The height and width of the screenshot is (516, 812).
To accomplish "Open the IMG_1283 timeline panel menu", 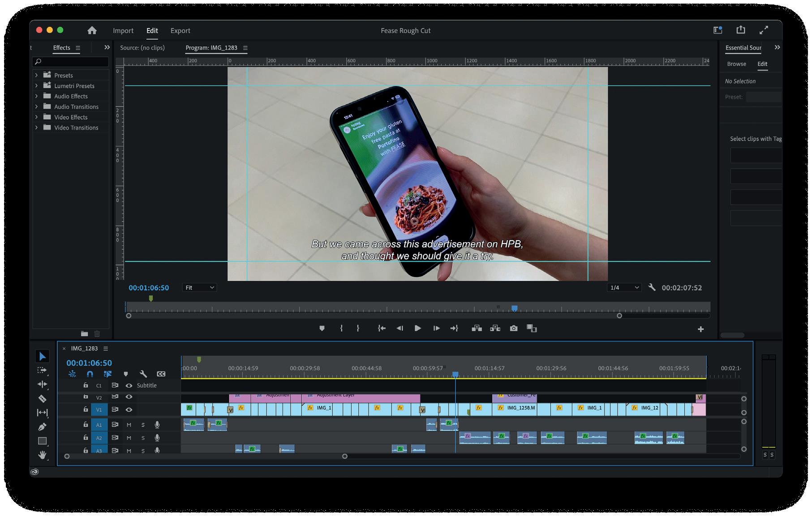I will pos(106,348).
